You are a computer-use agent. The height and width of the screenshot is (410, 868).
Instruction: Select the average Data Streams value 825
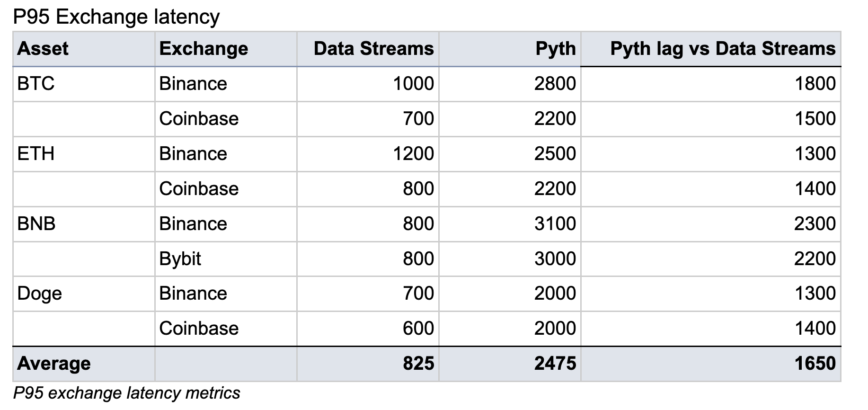[x=418, y=364]
